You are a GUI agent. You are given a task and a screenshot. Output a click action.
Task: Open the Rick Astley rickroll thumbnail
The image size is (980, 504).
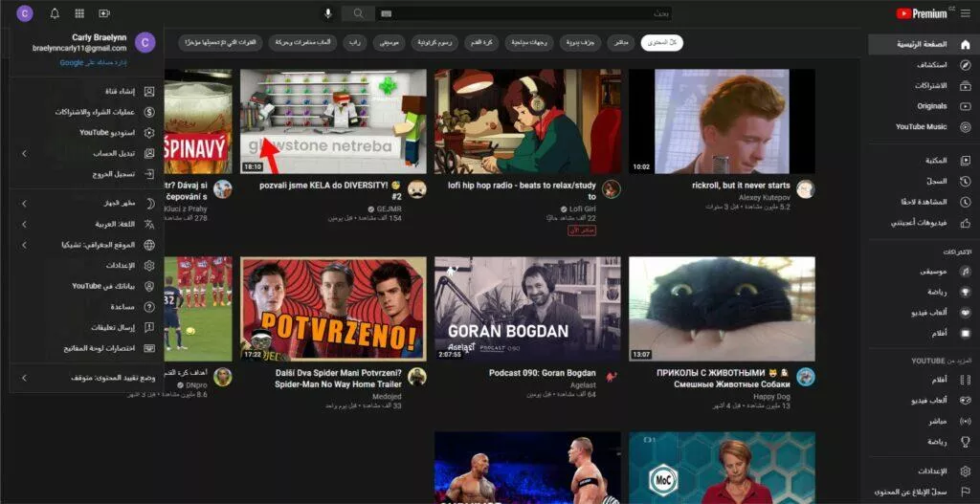pyautogui.click(x=722, y=121)
